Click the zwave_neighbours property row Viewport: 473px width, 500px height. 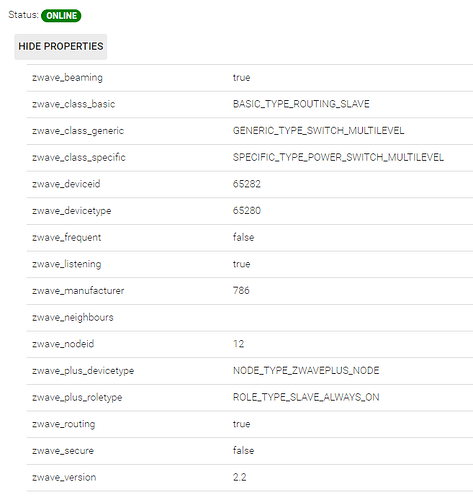coord(250,318)
